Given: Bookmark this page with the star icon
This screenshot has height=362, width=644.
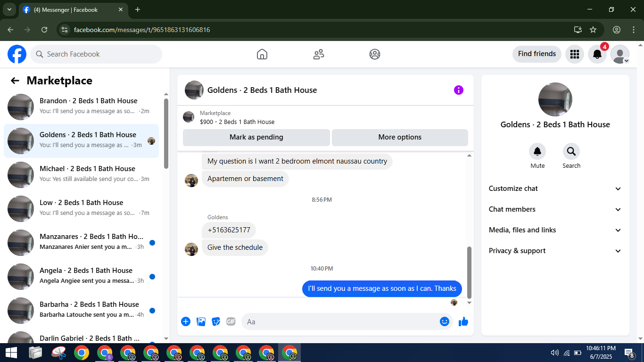Looking at the screenshot, I should 593,30.
